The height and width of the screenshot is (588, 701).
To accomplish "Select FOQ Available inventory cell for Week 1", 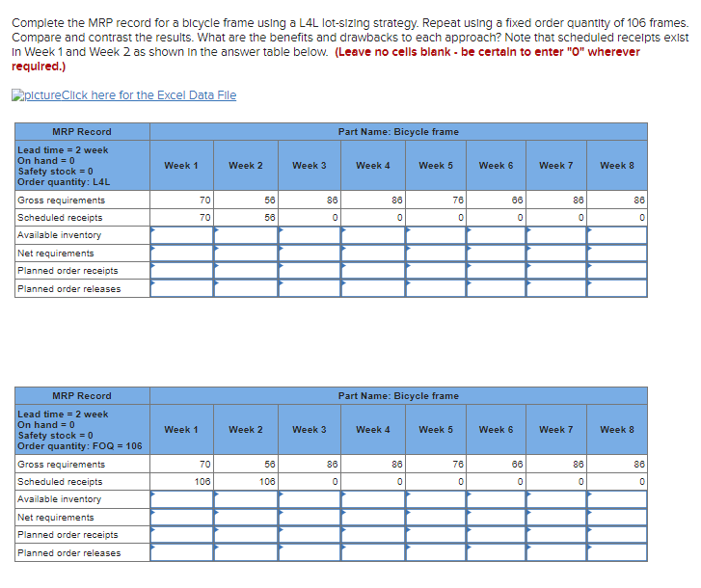I will 181,499.
